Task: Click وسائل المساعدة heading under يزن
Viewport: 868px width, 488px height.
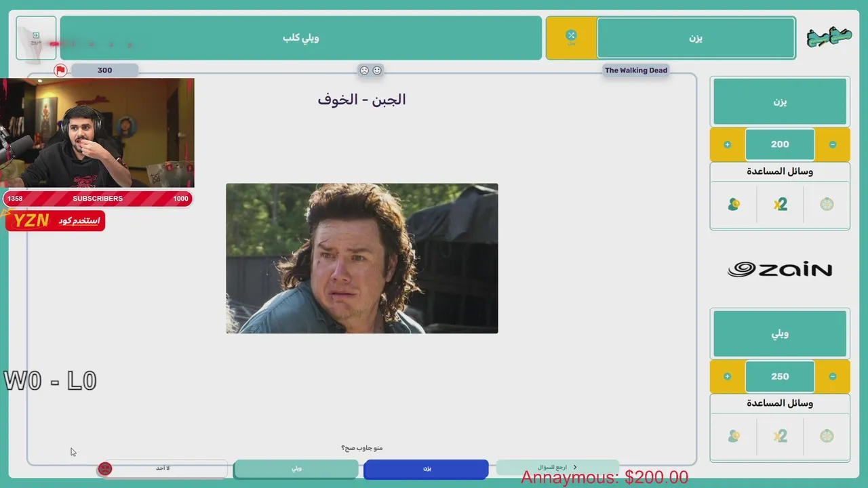Action: (x=780, y=171)
